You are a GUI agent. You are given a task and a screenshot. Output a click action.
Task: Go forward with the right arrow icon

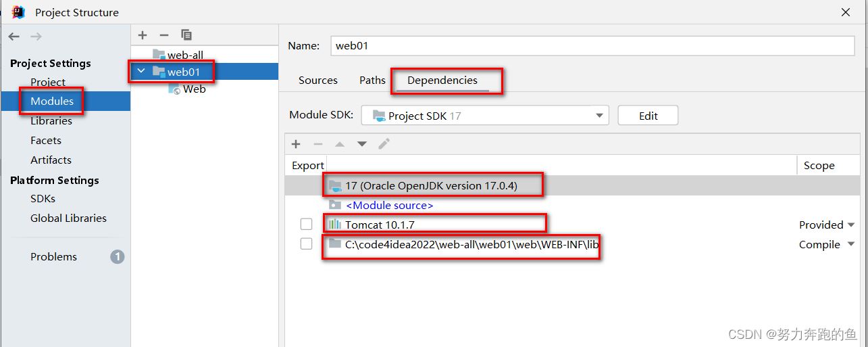point(36,37)
